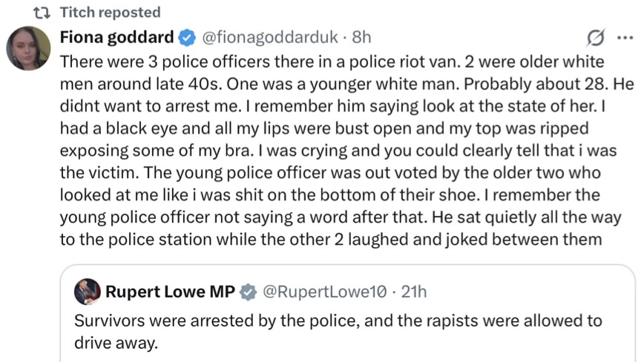This screenshot has width=644, height=362.
Task: Click the verified badge next to Fiona goddard
Action: (188, 37)
